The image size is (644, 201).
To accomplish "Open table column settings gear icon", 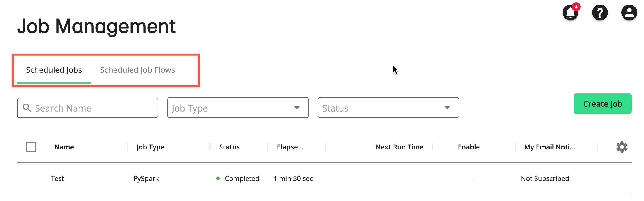I will coord(622,147).
